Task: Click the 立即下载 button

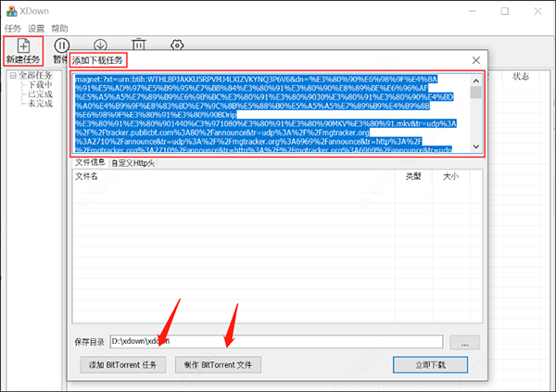Action: 431,365
